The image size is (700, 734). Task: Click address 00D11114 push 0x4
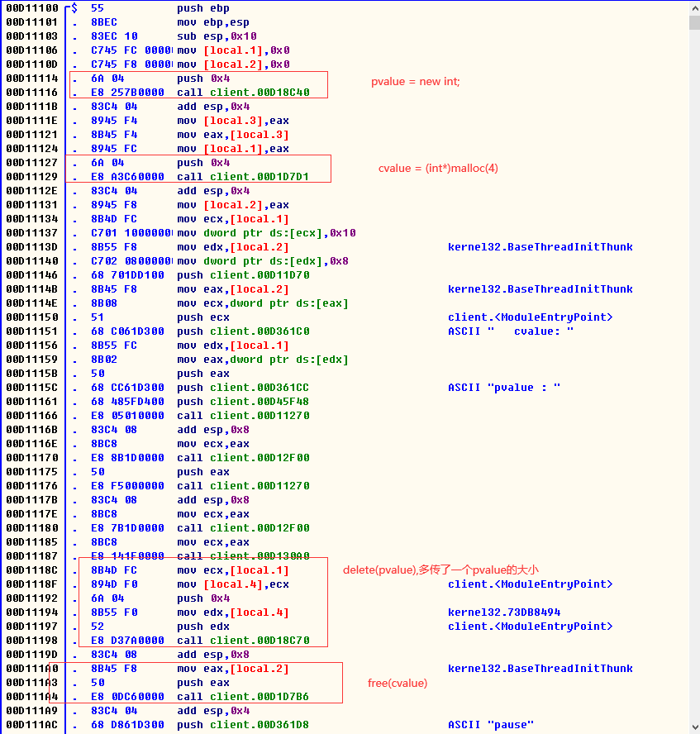point(31,79)
